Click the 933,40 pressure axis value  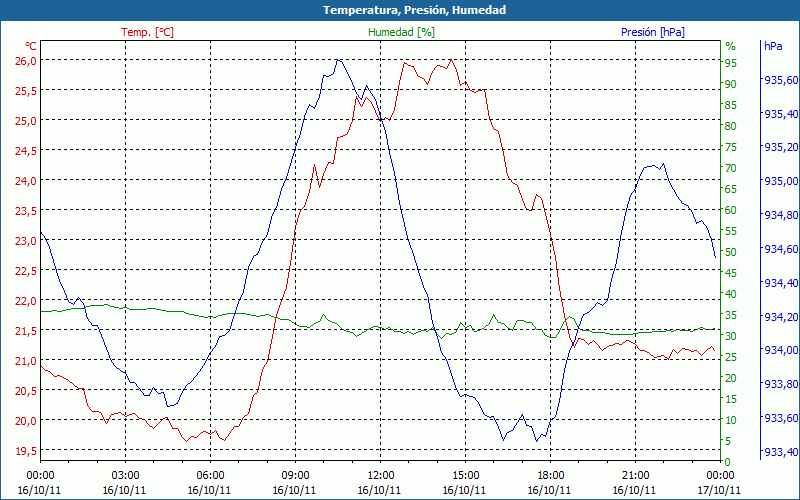(x=781, y=452)
